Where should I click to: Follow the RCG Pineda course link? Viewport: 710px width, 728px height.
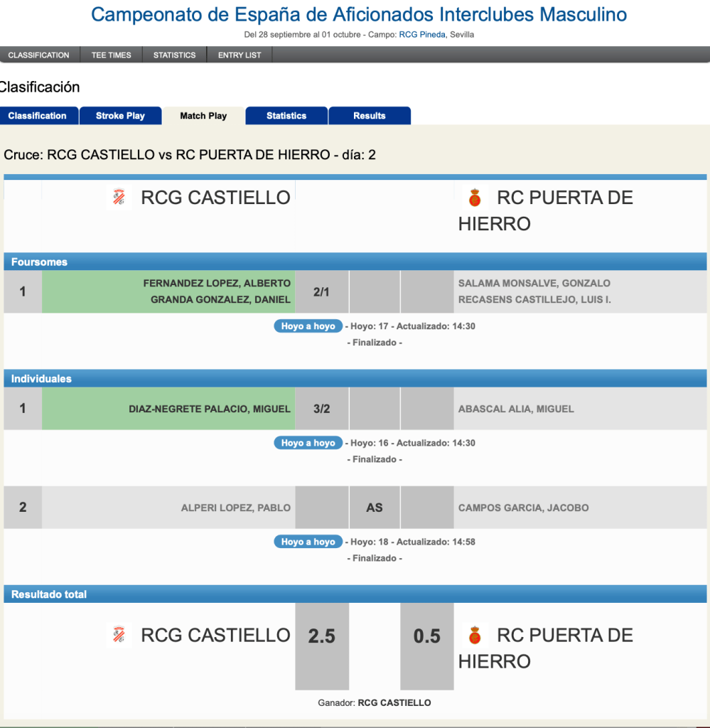click(x=422, y=34)
